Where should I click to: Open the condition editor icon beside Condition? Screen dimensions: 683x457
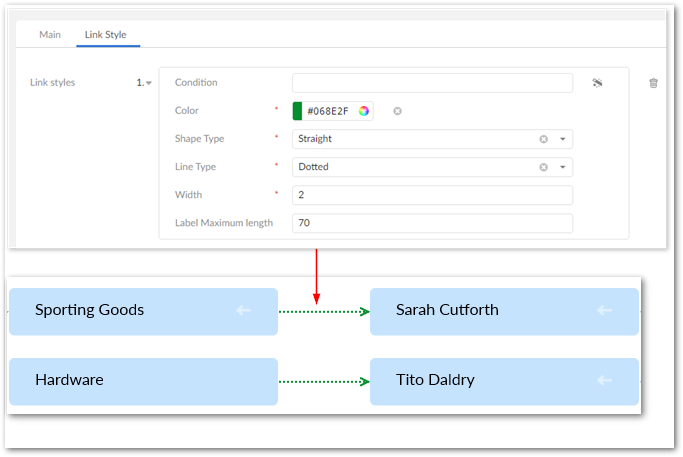click(x=597, y=83)
